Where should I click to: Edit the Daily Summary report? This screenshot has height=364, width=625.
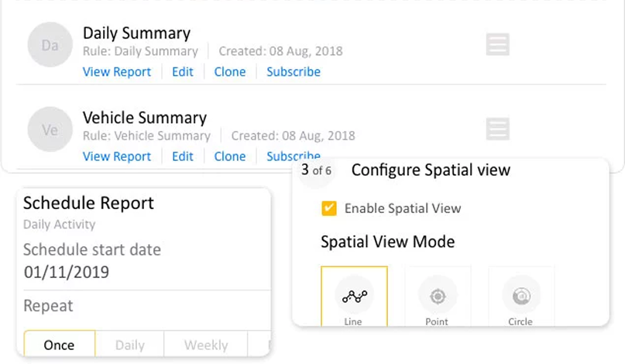coord(183,72)
